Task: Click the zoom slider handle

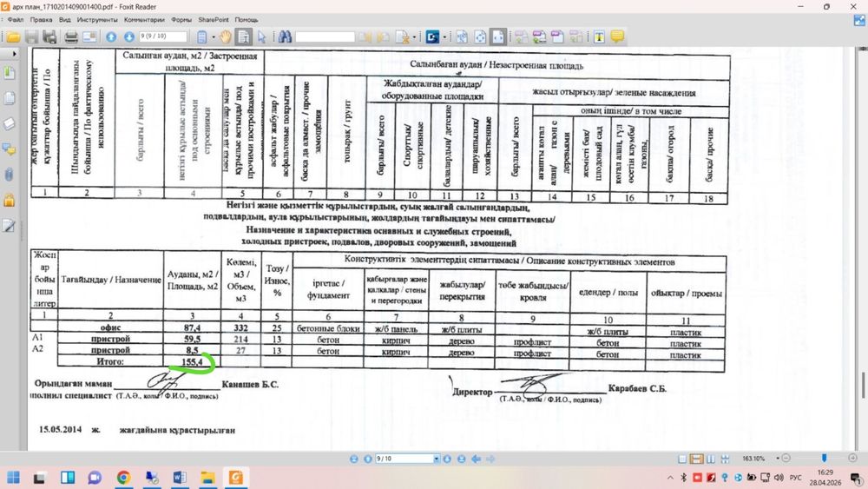Action: tap(824, 458)
